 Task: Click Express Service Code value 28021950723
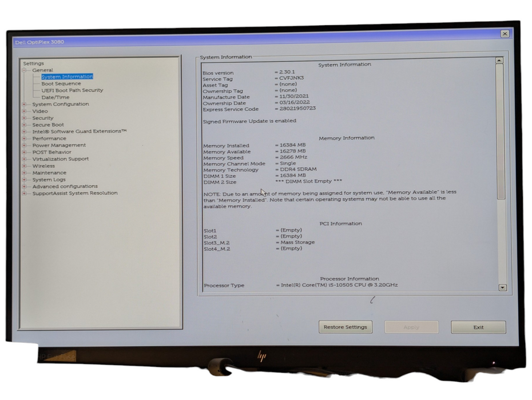297,108
